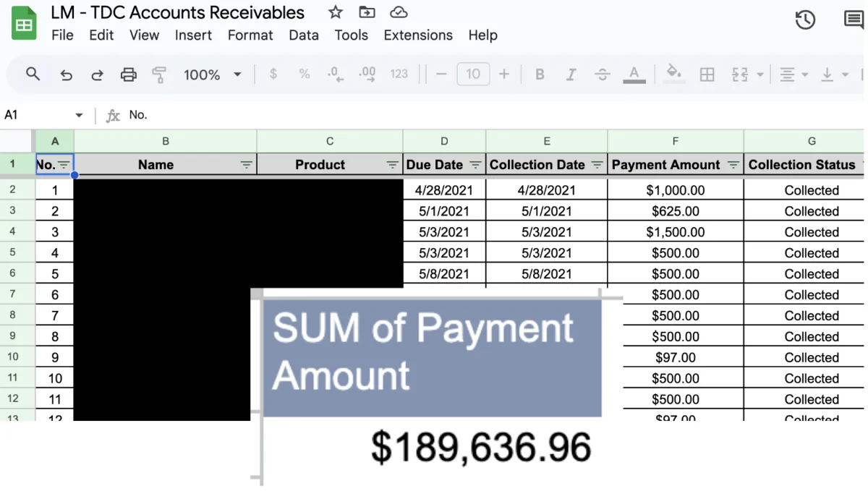The width and height of the screenshot is (868, 491).
Task: Click the document title text
Action: (x=177, y=12)
